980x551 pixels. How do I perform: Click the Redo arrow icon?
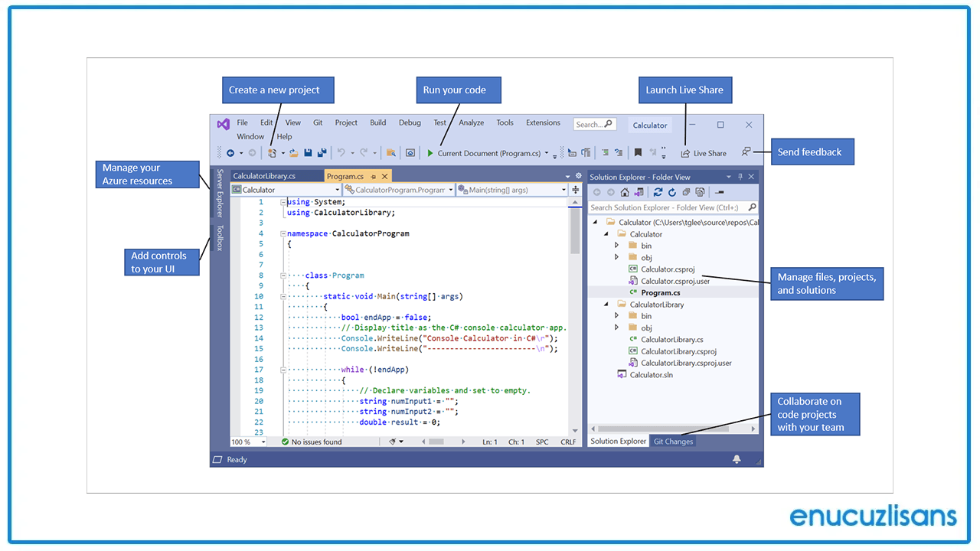pyautogui.click(x=364, y=152)
